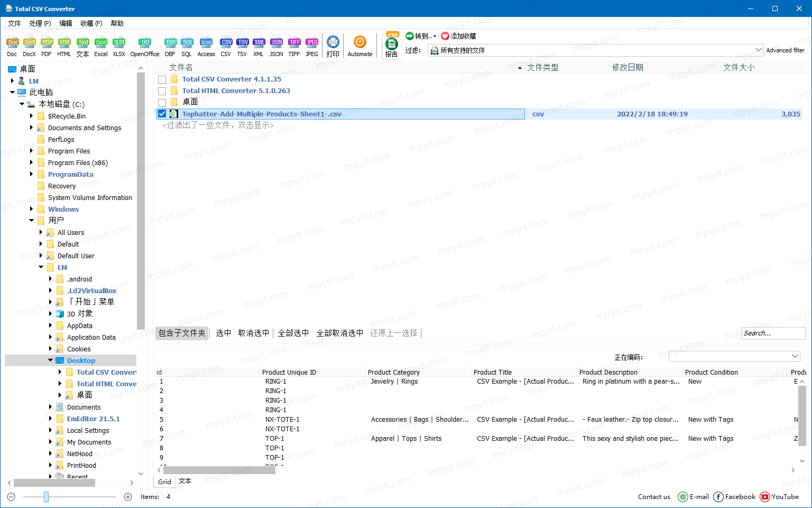The image size is (812, 508).
Task: Open the 编辑 menu
Action: click(66, 23)
